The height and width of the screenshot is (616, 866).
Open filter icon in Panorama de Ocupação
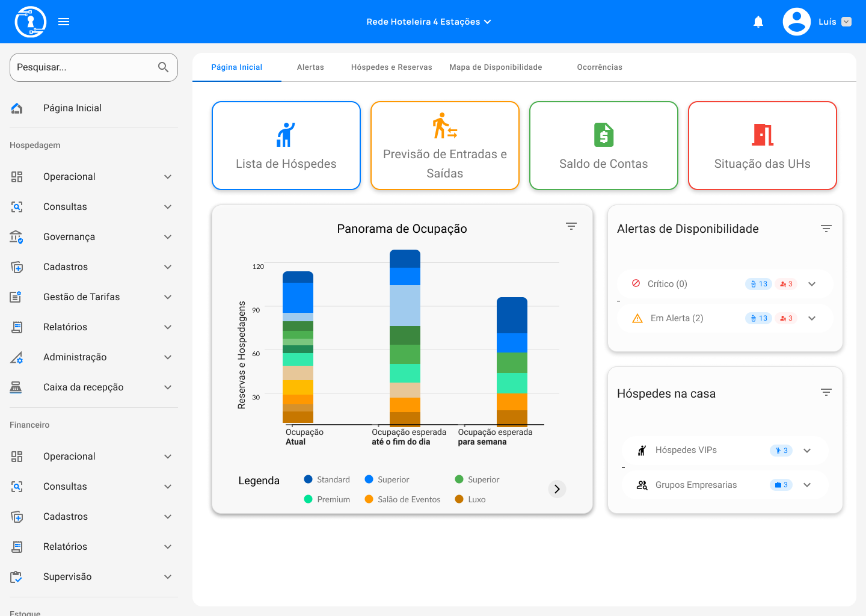tap(571, 226)
